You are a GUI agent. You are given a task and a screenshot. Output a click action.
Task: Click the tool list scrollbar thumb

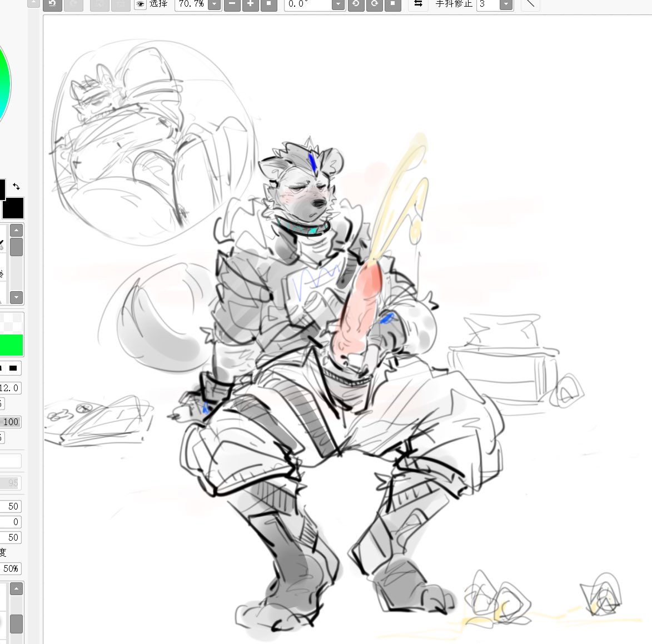(16, 247)
